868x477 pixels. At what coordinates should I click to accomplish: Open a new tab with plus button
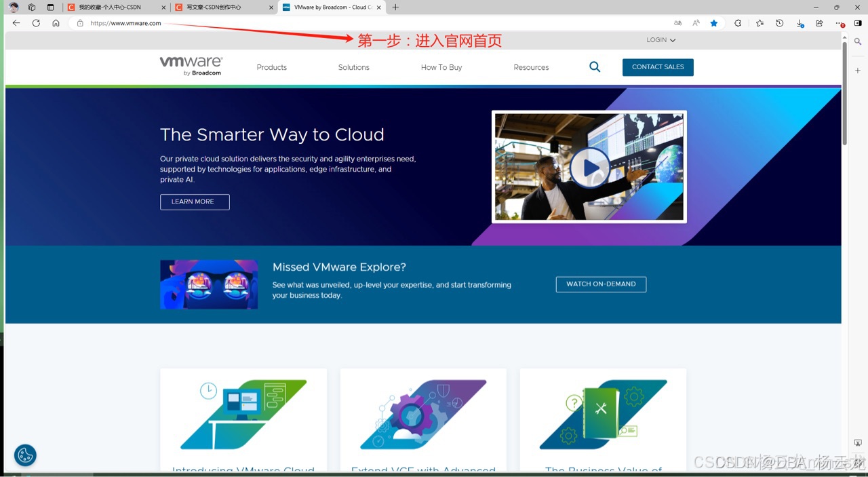pyautogui.click(x=395, y=7)
